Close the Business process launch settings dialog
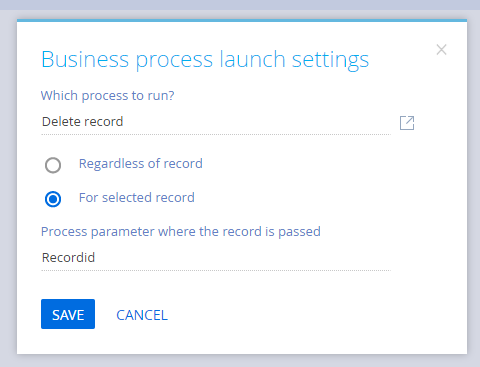This screenshot has height=367, width=480. point(441,50)
